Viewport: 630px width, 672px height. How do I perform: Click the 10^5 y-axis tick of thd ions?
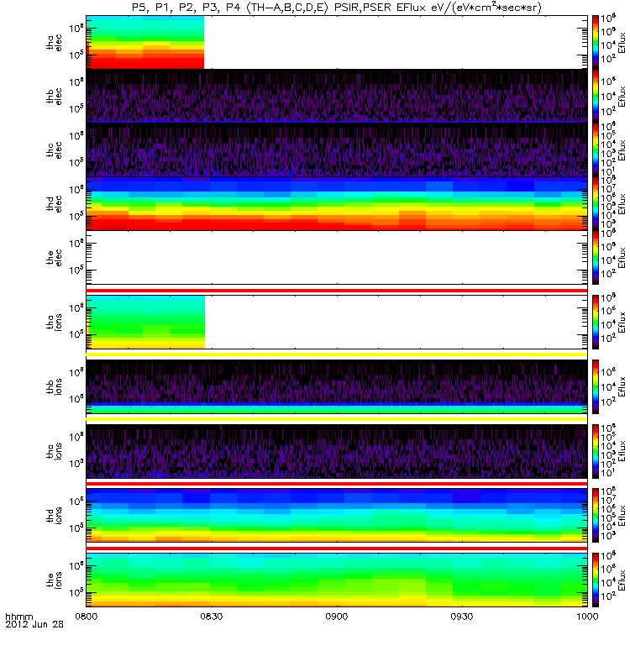point(76,528)
